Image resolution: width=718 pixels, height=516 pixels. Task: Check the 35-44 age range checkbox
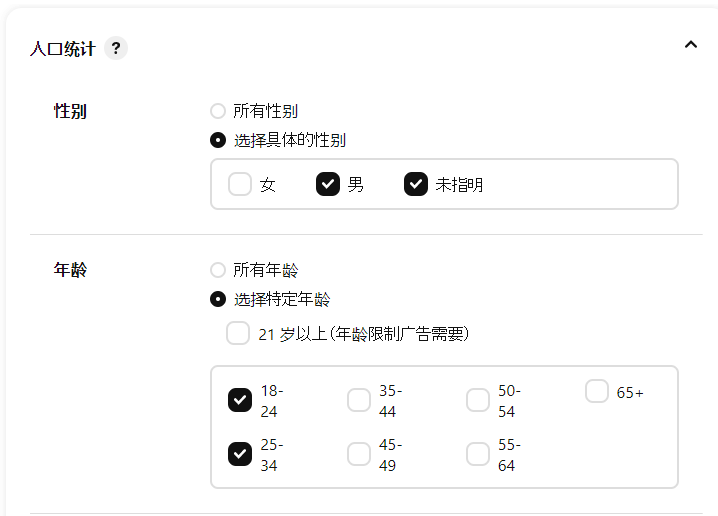click(359, 400)
